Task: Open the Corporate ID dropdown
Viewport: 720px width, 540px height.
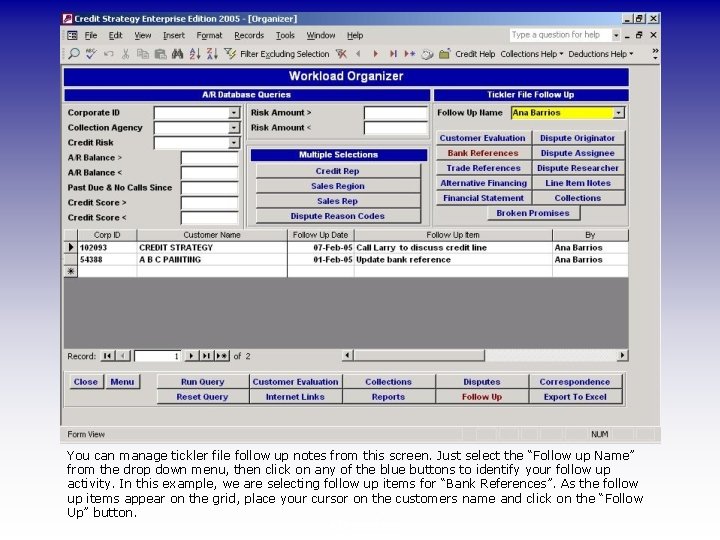Action: 234,112
